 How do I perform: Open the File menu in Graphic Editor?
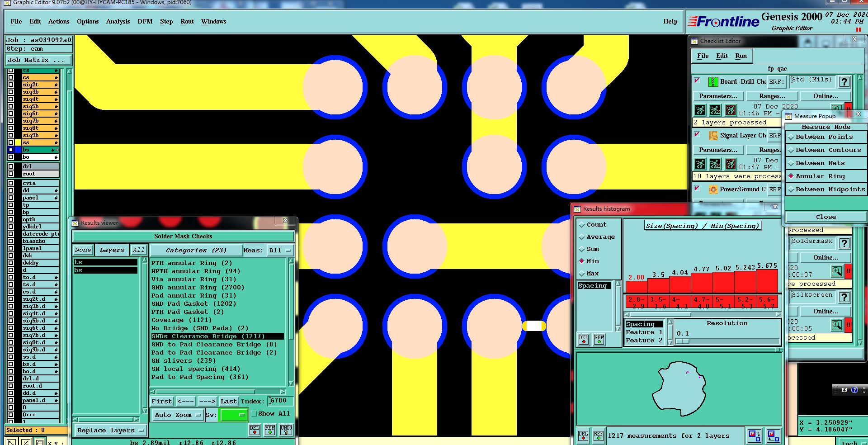(16, 22)
